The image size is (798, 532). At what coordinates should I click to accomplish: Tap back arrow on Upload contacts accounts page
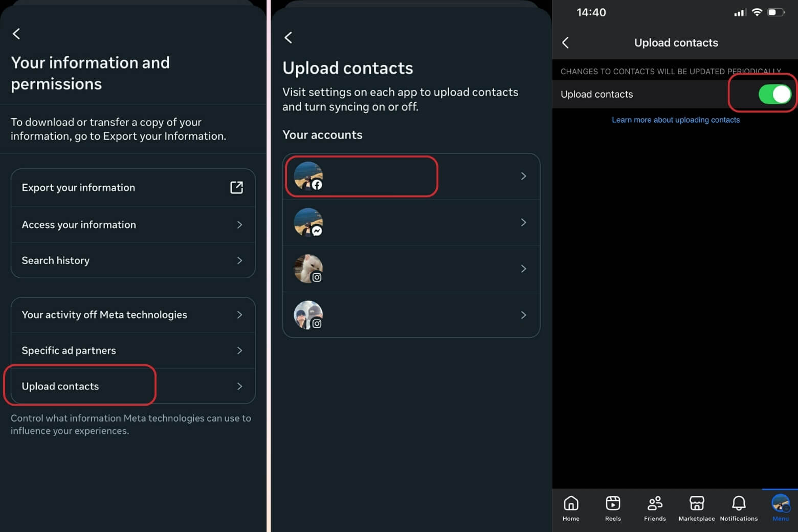click(x=289, y=37)
